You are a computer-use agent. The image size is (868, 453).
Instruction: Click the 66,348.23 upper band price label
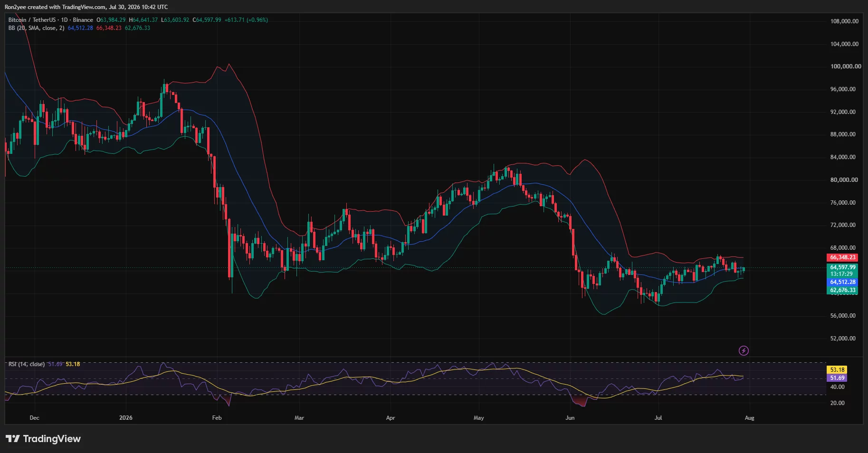pyautogui.click(x=842, y=257)
